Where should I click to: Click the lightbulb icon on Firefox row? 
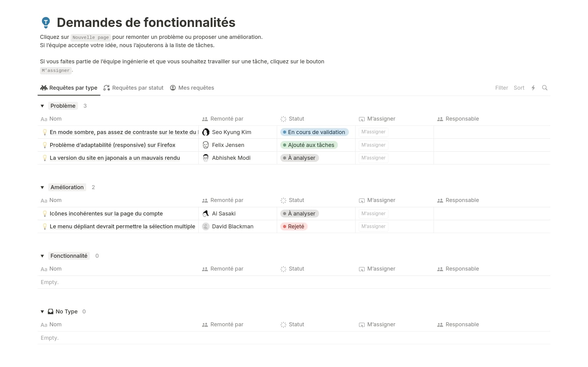point(45,145)
